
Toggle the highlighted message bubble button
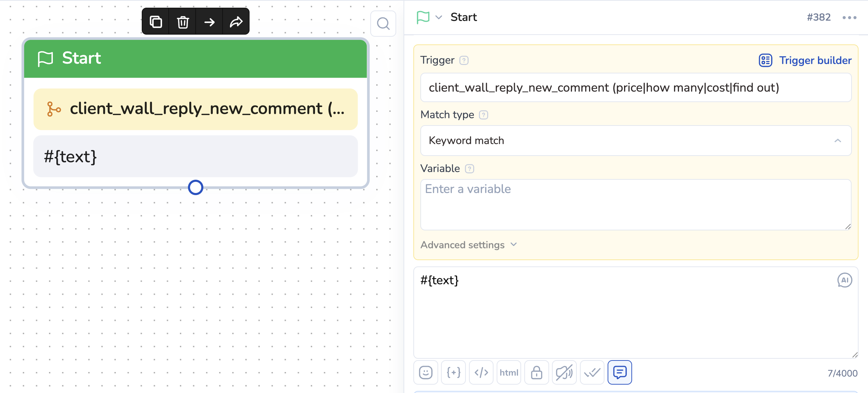click(620, 373)
